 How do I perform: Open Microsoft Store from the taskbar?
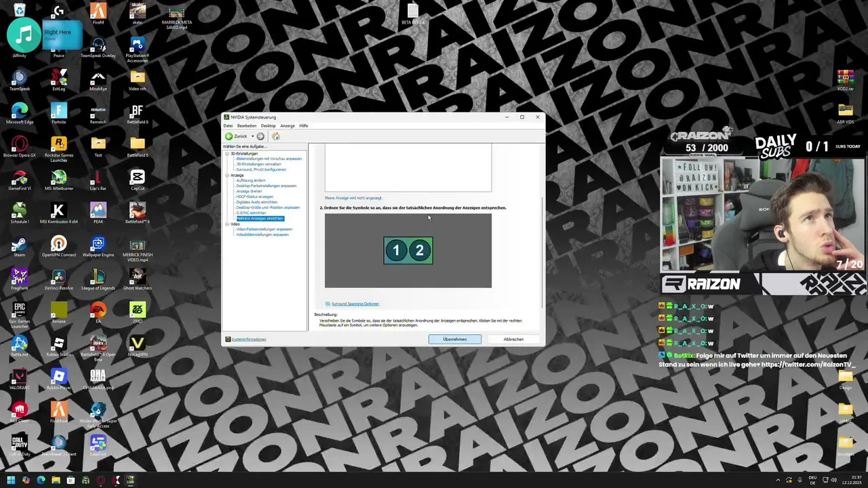point(71,481)
